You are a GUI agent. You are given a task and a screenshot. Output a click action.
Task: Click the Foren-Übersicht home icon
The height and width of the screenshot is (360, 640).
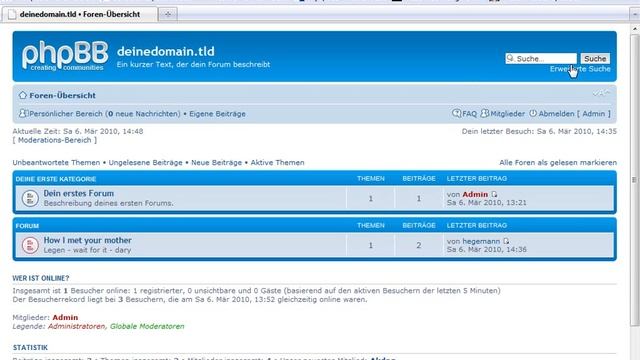tap(22, 95)
